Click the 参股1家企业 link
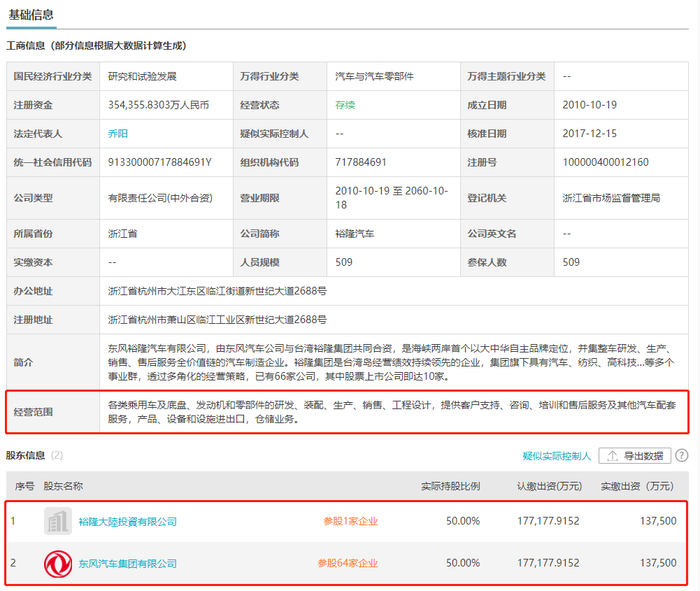The width and height of the screenshot is (700, 591). (x=350, y=521)
